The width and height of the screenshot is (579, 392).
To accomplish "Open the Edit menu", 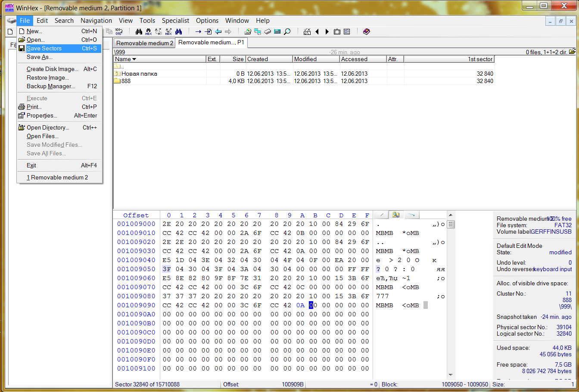I will click(x=42, y=21).
